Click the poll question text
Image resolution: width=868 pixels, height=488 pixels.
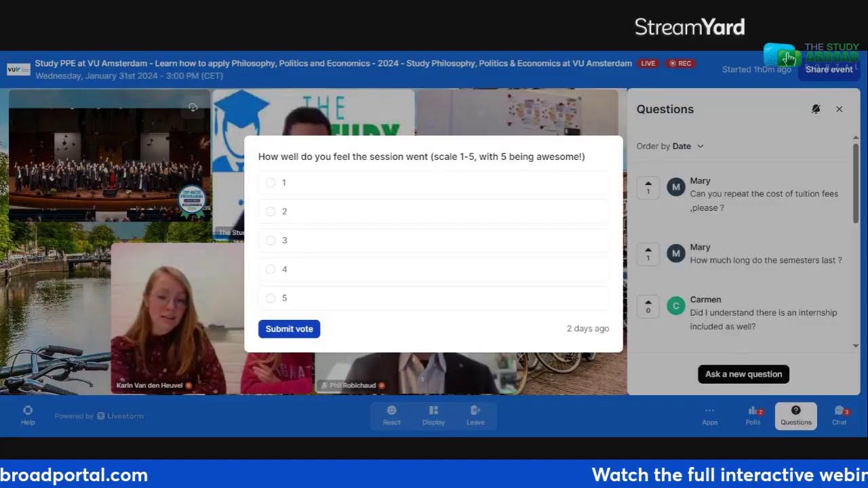(x=421, y=157)
